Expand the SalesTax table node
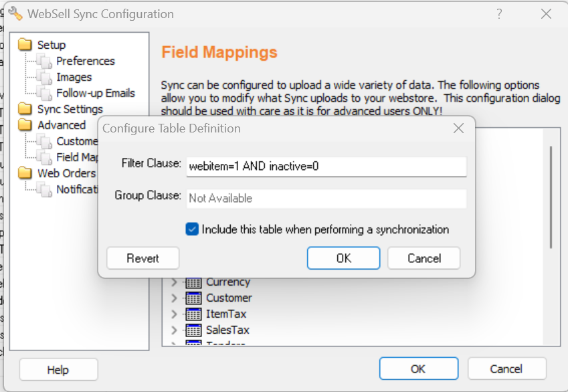This screenshot has width=568, height=392. click(x=174, y=330)
